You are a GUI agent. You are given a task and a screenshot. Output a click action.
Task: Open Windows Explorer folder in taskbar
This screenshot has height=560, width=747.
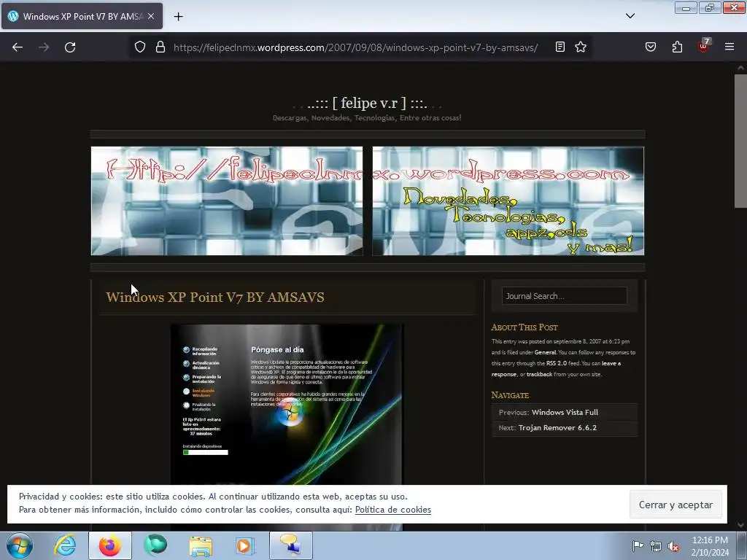pyautogui.click(x=201, y=545)
